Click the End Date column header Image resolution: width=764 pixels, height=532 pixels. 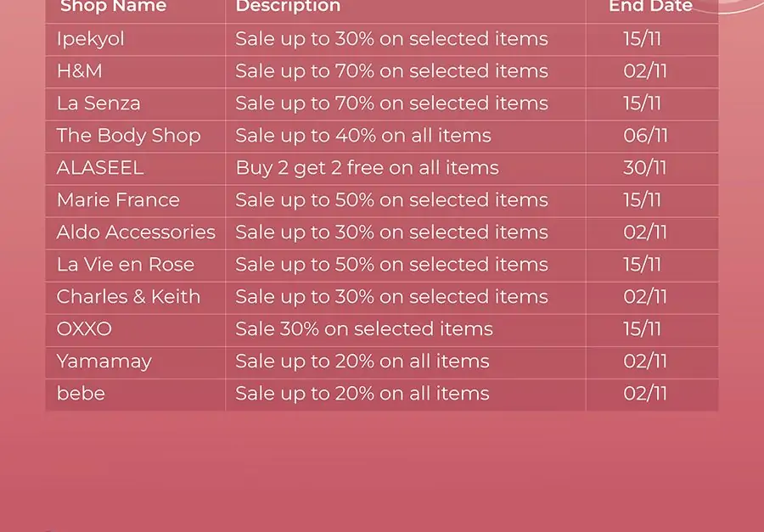(650, 6)
